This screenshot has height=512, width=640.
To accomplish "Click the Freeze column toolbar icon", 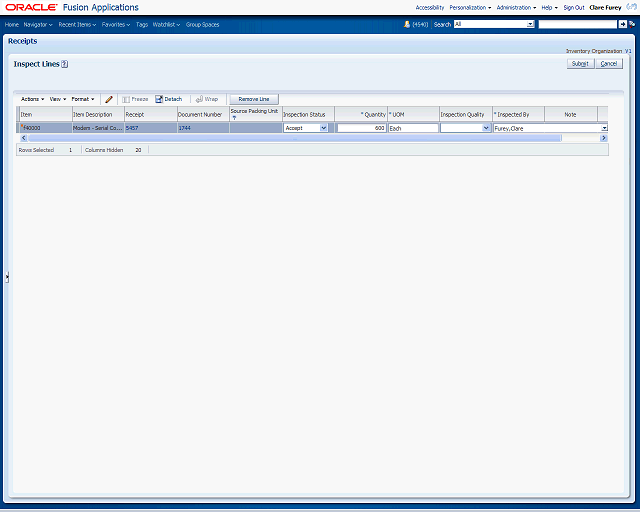I will point(126,99).
